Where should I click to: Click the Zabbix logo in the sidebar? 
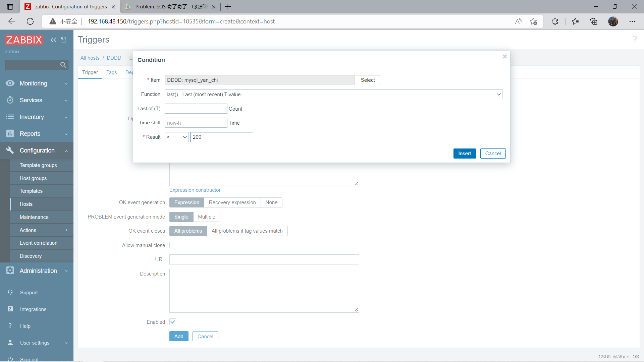(24, 40)
